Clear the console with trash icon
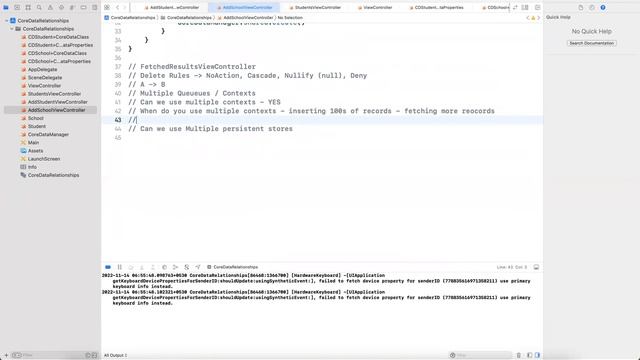Image resolution: width=640 pixels, height=360 pixels. point(518,355)
